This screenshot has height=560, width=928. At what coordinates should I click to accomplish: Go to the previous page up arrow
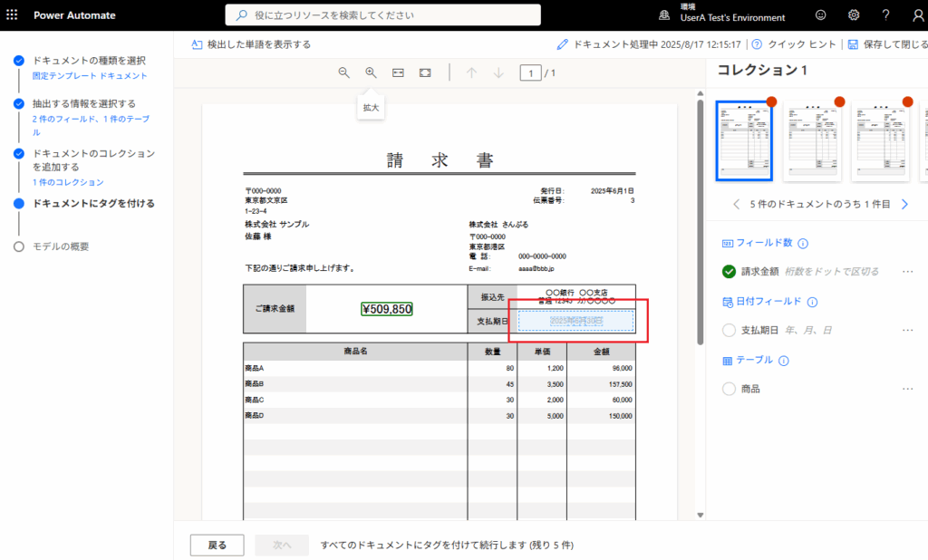click(471, 72)
